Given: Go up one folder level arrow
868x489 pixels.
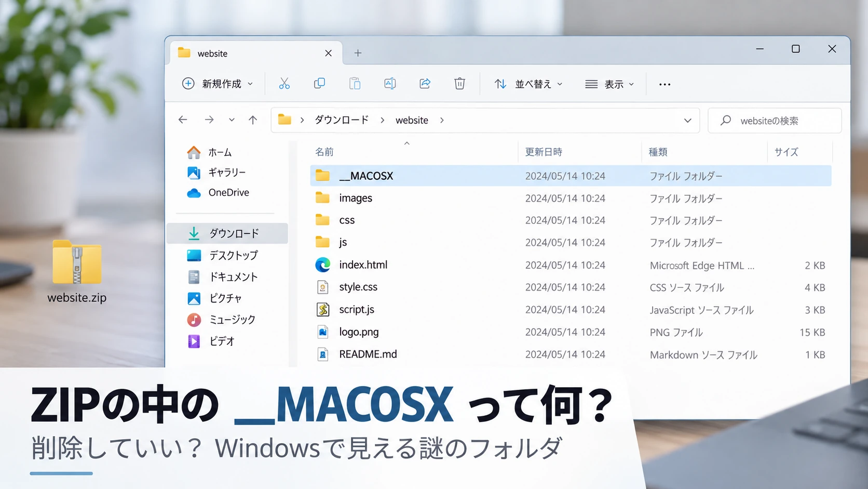Looking at the screenshot, I should (x=253, y=120).
